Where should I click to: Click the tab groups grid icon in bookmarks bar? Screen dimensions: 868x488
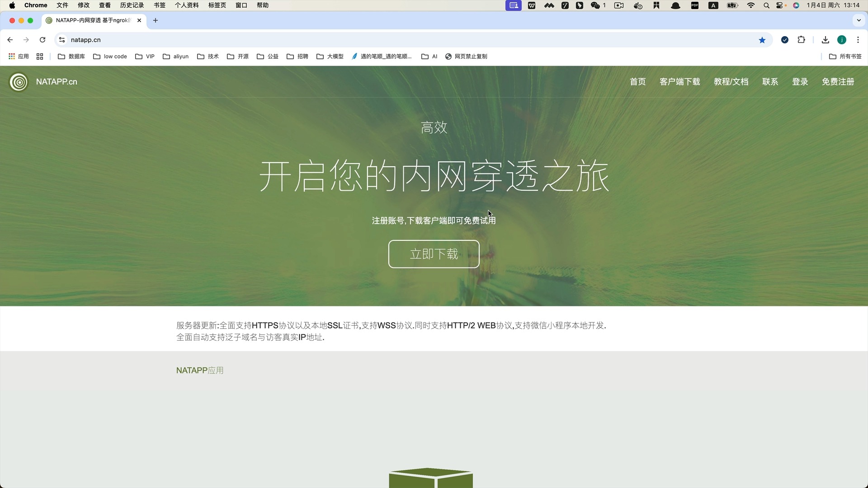click(40, 56)
